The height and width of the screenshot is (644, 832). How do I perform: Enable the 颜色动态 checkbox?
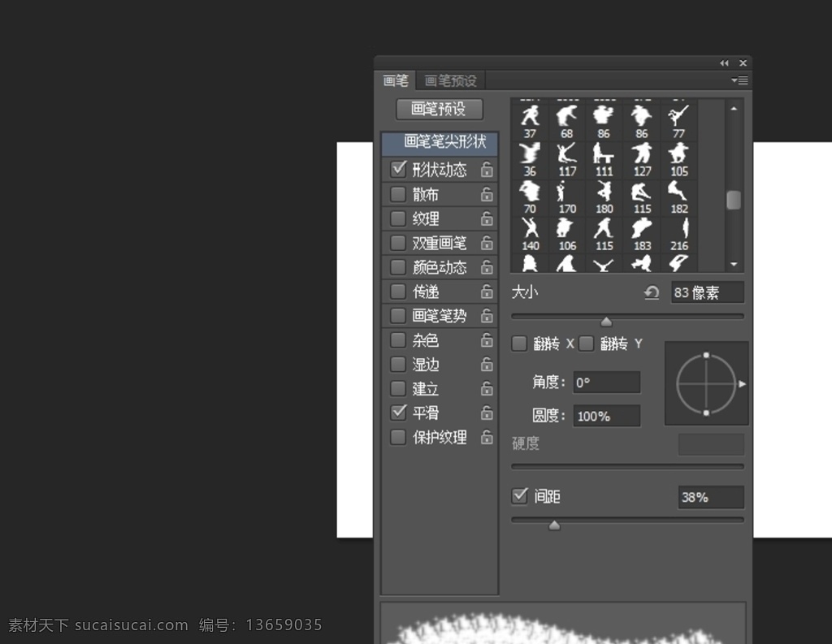tap(398, 267)
